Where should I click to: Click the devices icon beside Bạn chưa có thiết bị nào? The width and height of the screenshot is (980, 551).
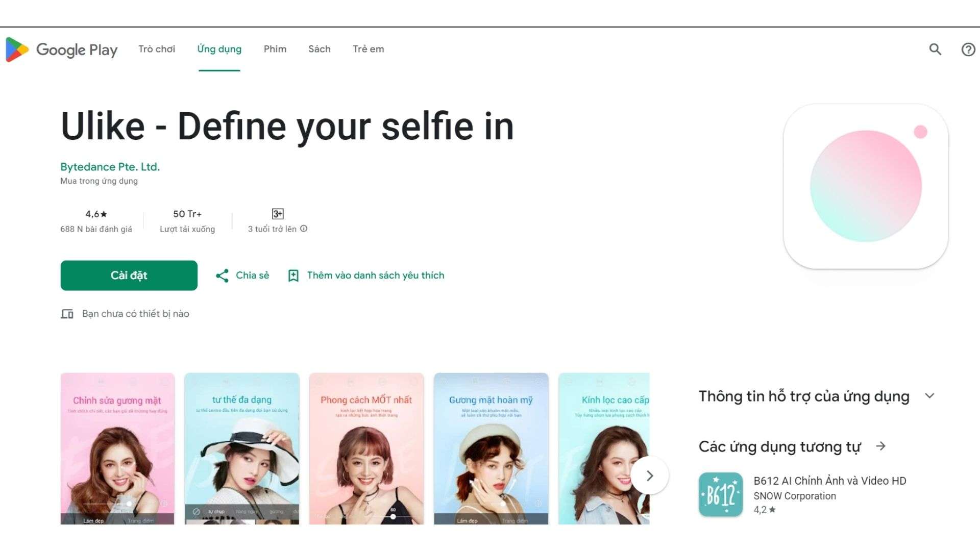pos(67,314)
